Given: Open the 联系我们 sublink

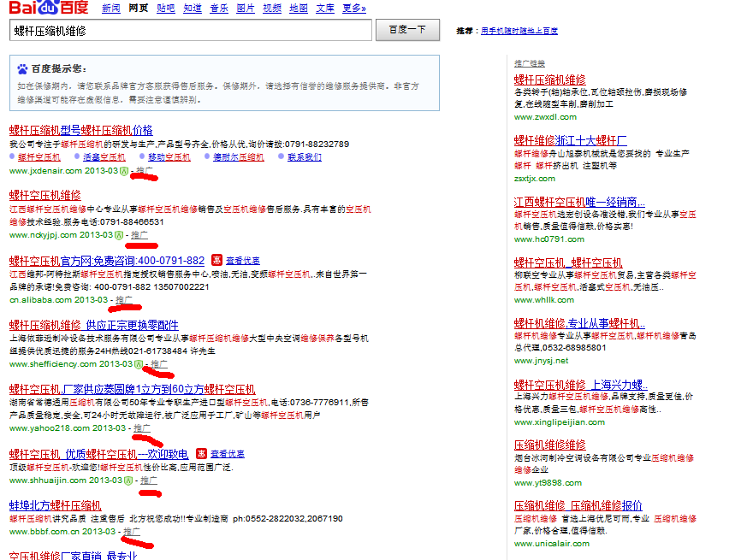Looking at the screenshot, I should (305, 157).
